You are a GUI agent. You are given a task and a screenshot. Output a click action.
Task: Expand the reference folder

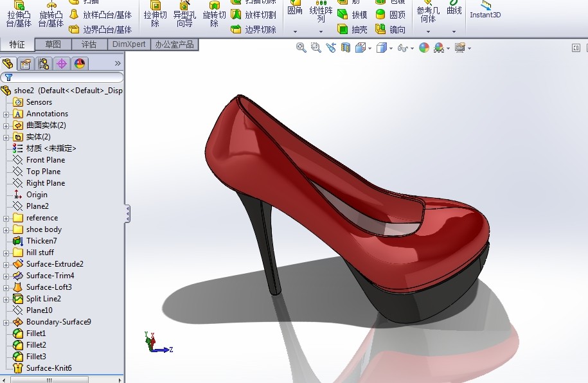[x=6, y=218]
